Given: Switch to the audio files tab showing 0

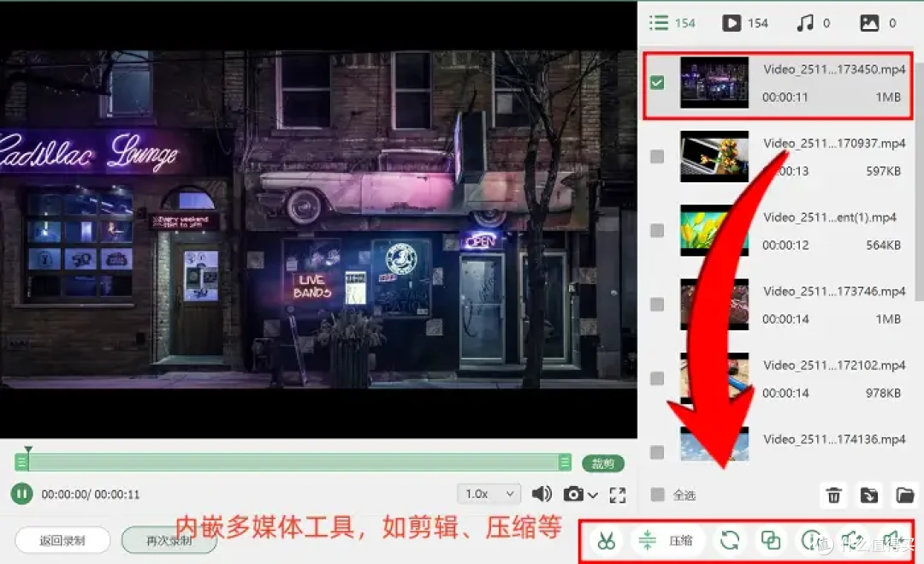Looking at the screenshot, I should [x=814, y=23].
